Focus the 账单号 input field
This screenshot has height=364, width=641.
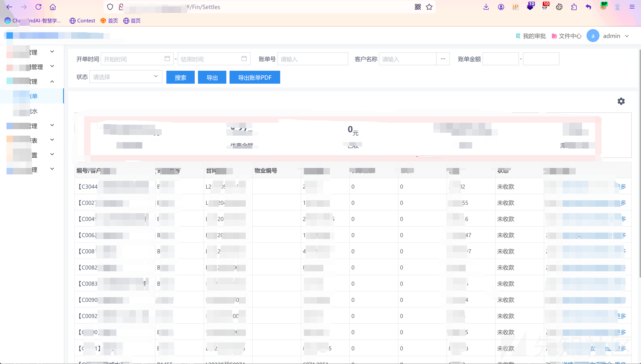click(312, 59)
